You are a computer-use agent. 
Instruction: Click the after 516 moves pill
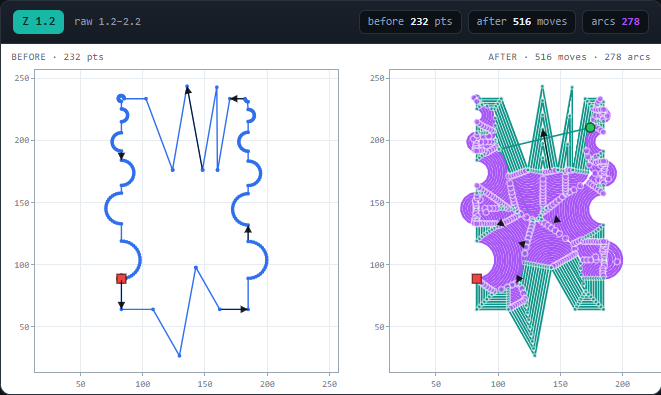(522, 22)
